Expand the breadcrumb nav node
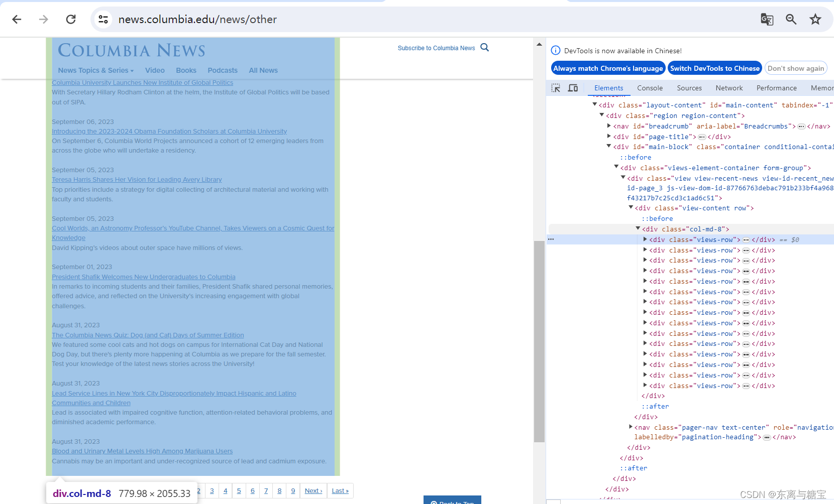 point(609,125)
